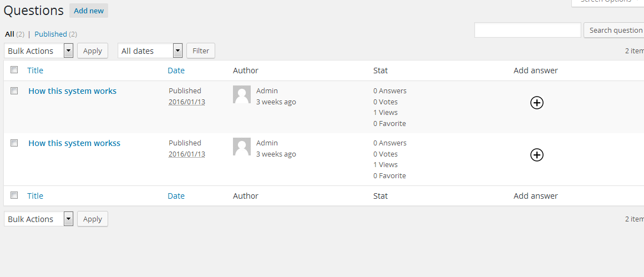Click the Add new button

click(x=89, y=11)
